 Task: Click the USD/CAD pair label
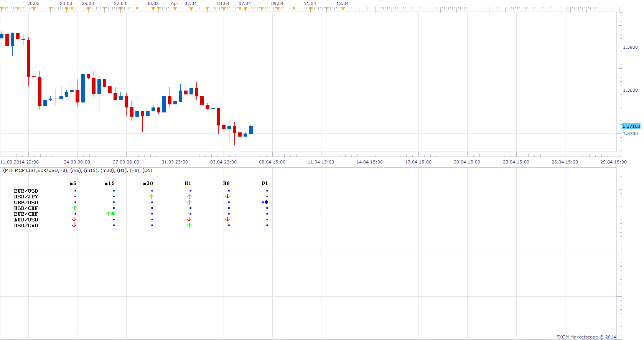tap(26, 226)
